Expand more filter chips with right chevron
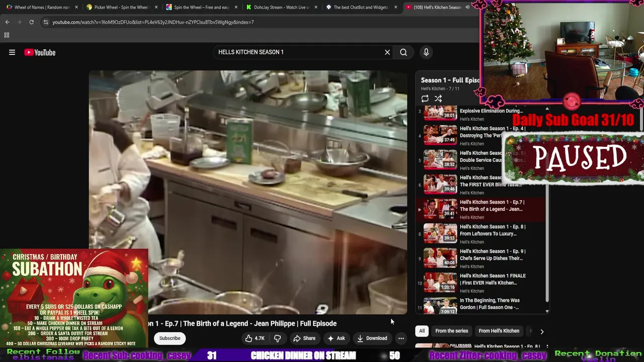Screen dimensions: 644x362 542,331
